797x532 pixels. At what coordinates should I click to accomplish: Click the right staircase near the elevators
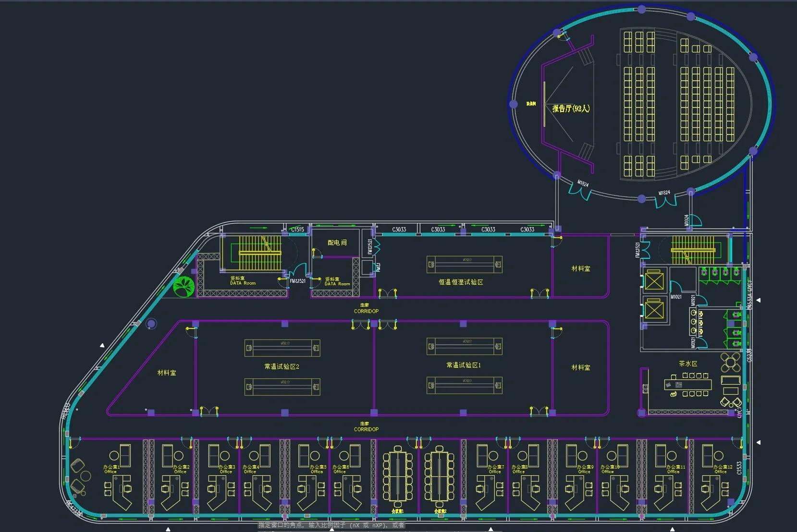[693, 250]
